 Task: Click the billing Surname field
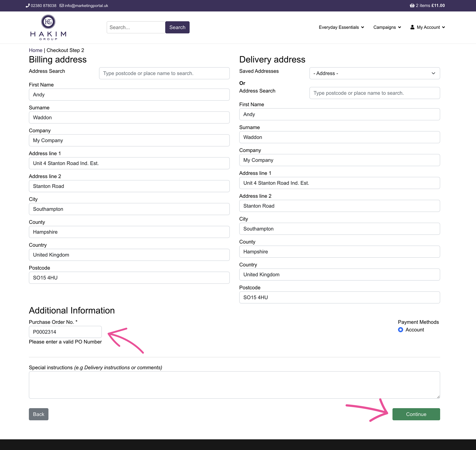pos(129,117)
